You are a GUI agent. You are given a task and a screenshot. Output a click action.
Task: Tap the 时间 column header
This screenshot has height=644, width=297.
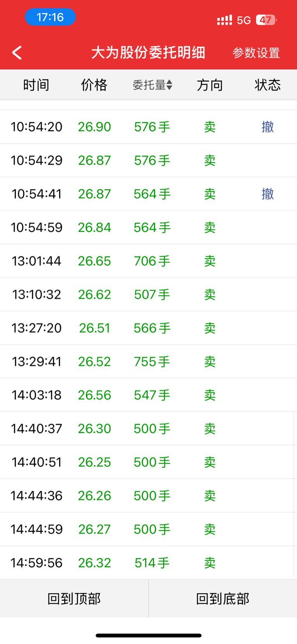pyautogui.click(x=36, y=85)
